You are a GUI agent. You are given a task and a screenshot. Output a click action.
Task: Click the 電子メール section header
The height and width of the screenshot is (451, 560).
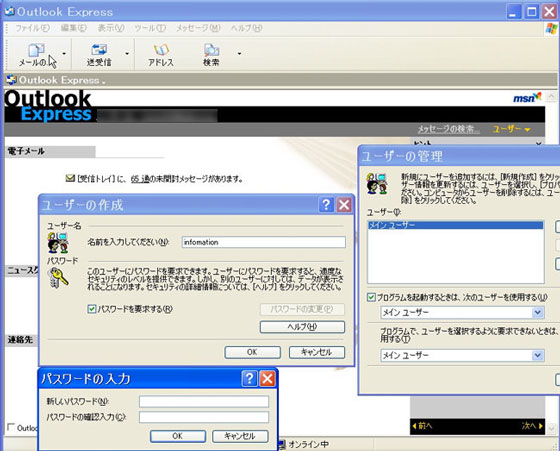click(50, 151)
